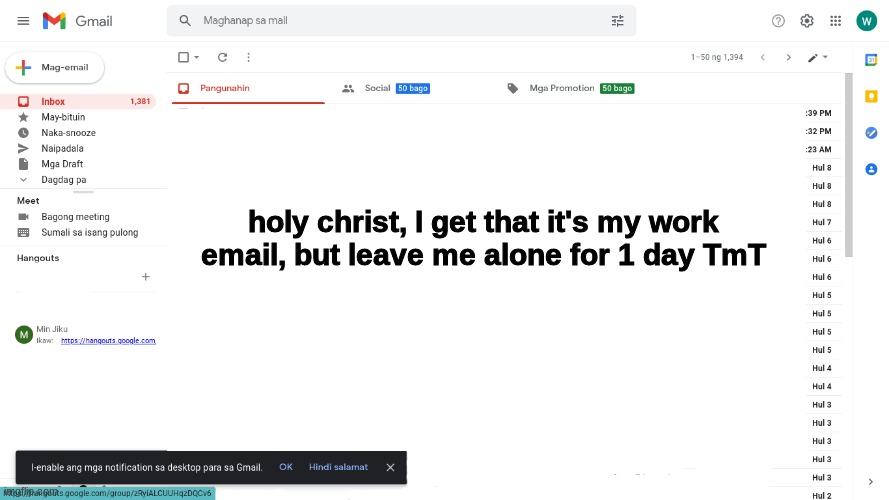The width and height of the screenshot is (889, 500).
Task: Click Hindi salamat on notification prompt
Action: [x=338, y=467]
